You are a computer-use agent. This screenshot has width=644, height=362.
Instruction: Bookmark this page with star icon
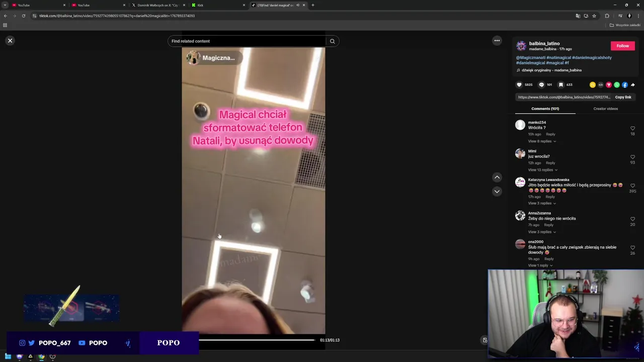point(594,16)
